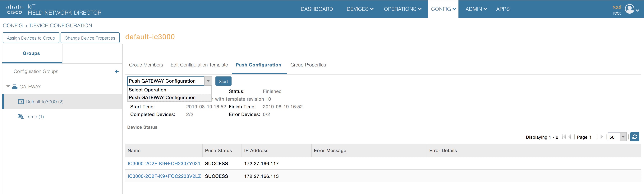This screenshot has height=194, width=644.
Task: Select the Select Operation option
Action: point(147,90)
